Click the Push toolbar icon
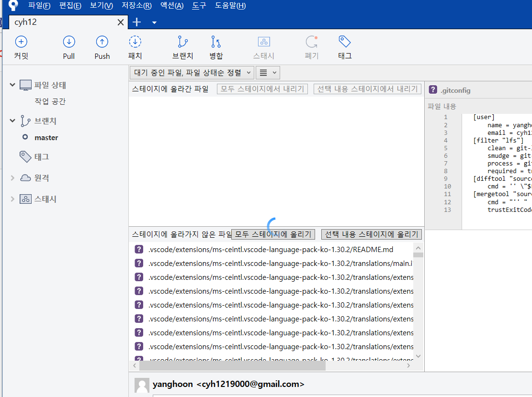The image size is (532, 397). pos(102,47)
